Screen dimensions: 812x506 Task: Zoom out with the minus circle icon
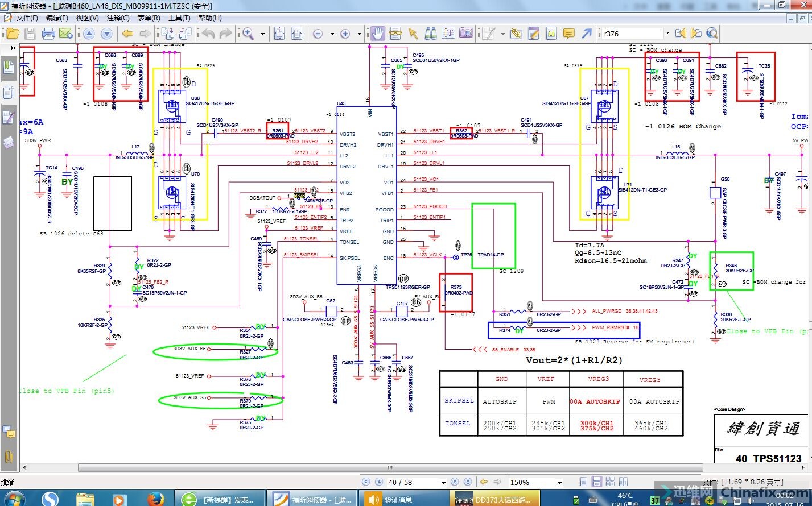(x=318, y=34)
